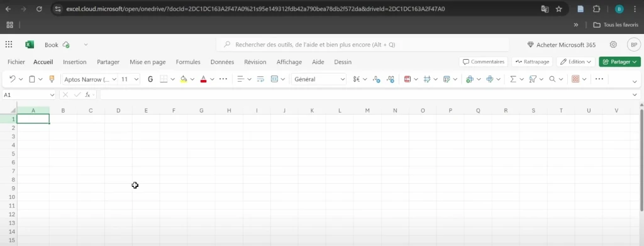Switch to the Formules tab

(x=188, y=62)
